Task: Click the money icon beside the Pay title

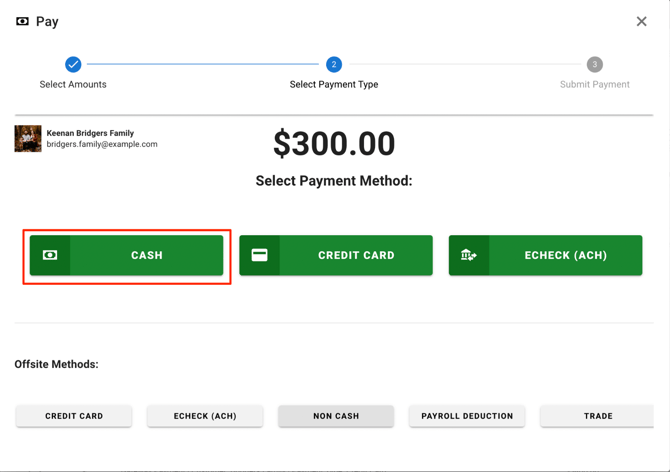Action: 22,21
